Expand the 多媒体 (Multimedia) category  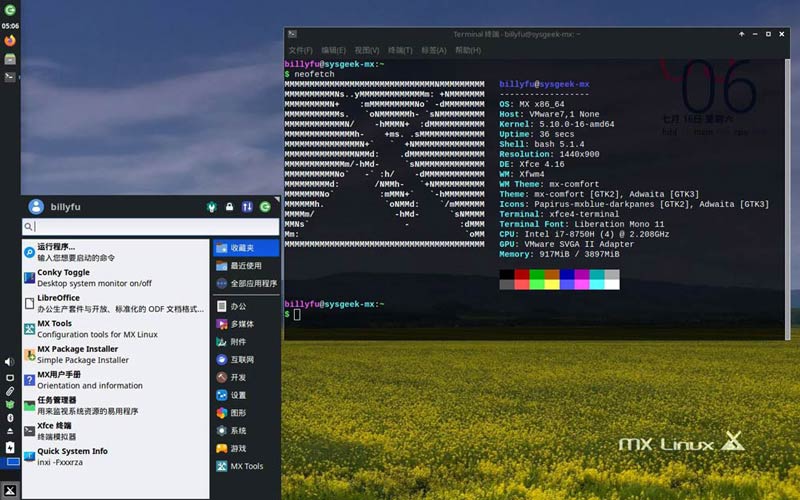(x=241, y=324)
